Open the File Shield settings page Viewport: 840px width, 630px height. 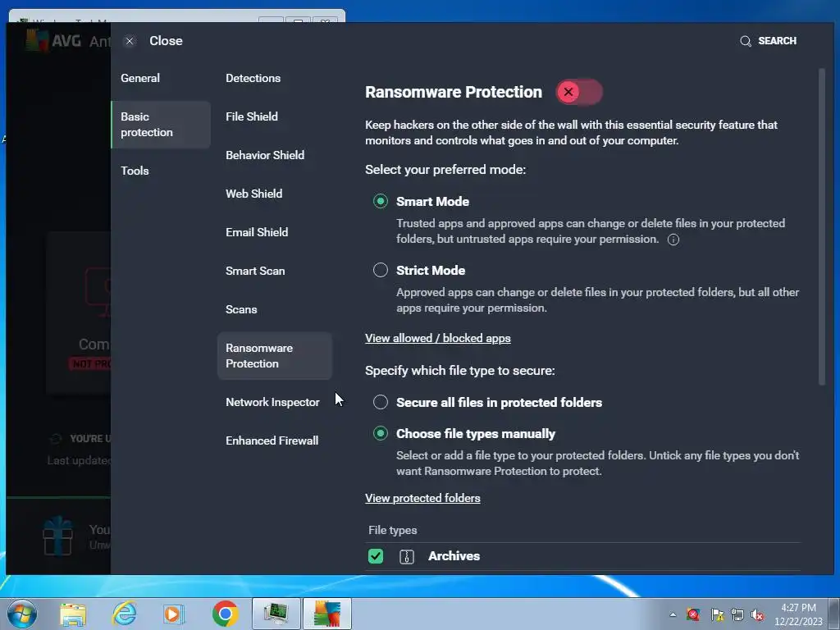pos(252,116)
